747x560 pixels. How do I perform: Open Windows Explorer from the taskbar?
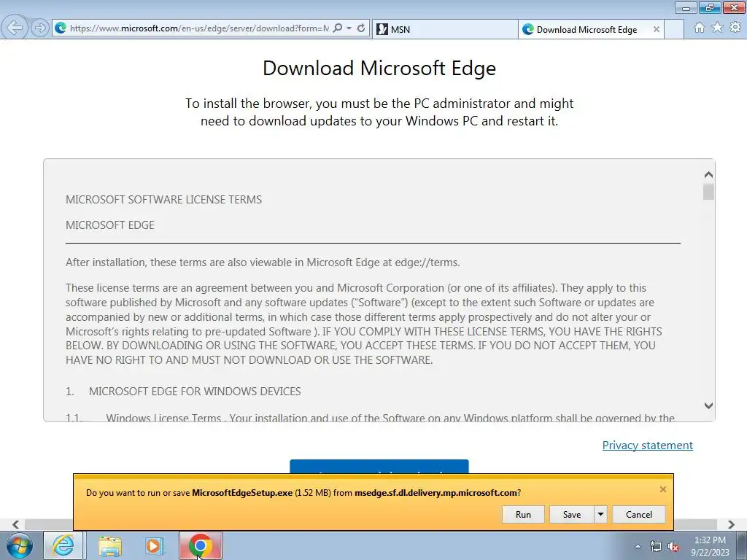(x=110, y=545)
